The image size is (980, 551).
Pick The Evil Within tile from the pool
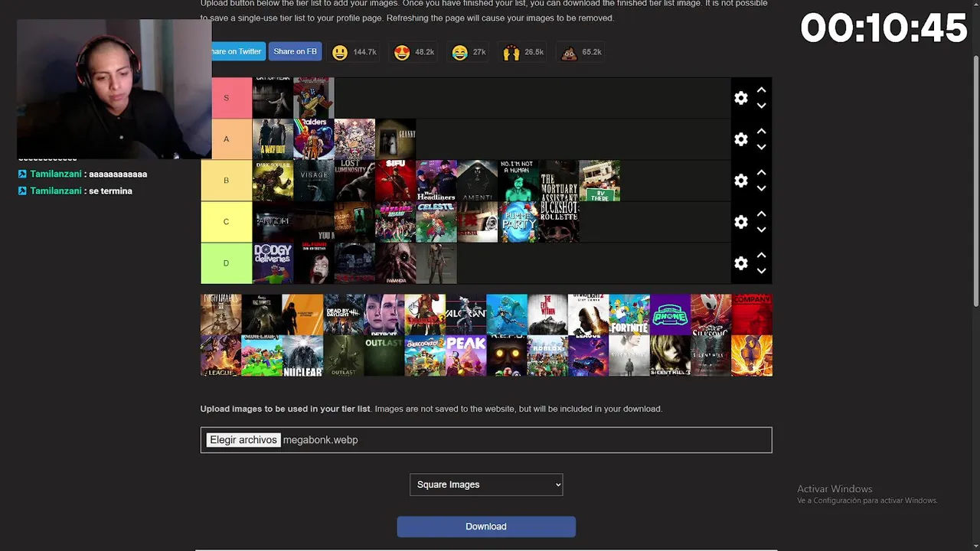point(547,315)
